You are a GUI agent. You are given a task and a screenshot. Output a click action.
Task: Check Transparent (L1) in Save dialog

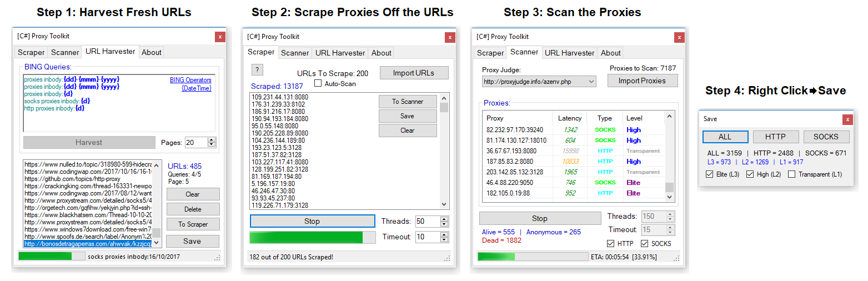791,174
